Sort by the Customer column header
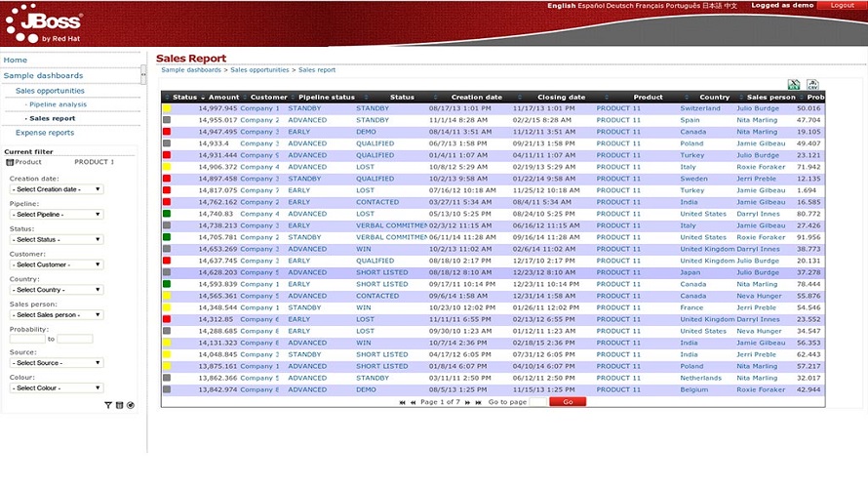The width and height of the screenshot is (868, 488). 268,97
